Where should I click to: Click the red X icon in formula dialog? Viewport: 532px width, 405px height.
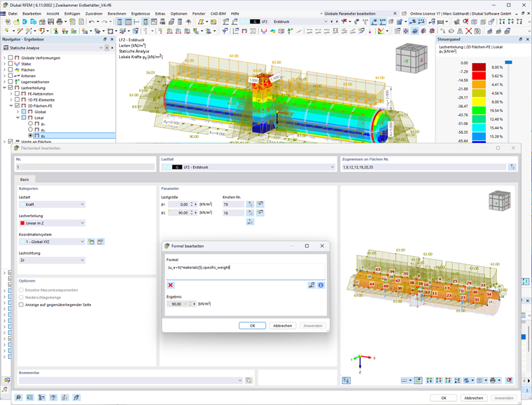(171, 285)
